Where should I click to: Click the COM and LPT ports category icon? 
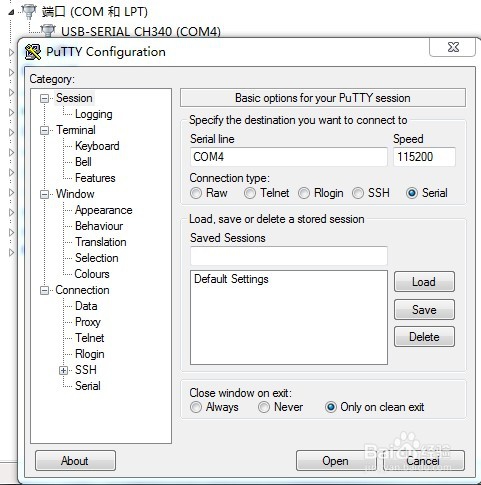[29, 12]
